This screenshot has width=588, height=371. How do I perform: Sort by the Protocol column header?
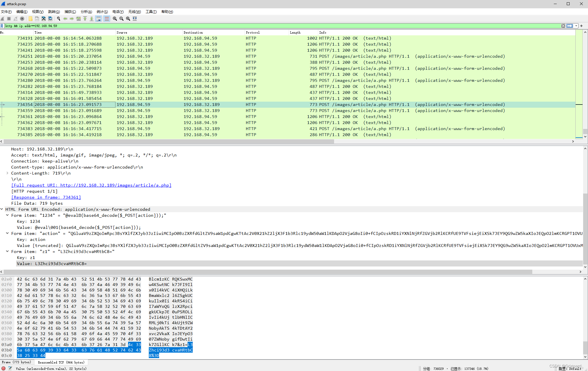click(x=267, y=32)
